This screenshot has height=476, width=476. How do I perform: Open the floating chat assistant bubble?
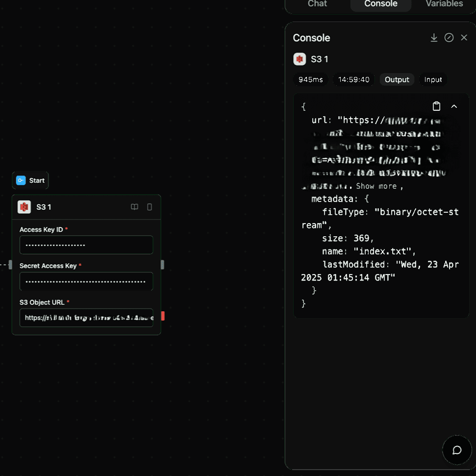pos(457,450)
